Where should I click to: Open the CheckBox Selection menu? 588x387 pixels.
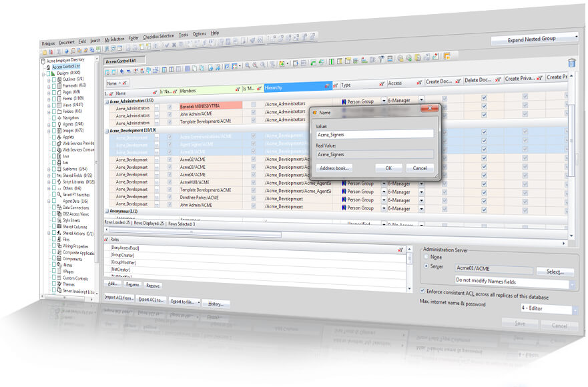pos(159,37)
